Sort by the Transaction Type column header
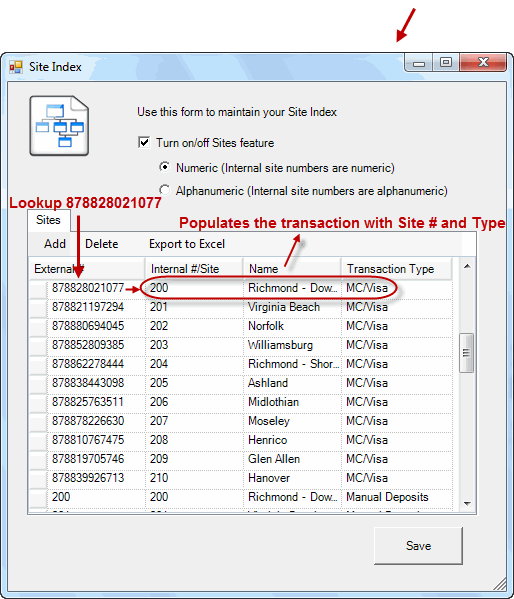Screen dimensions: 514x599 click(397, 269)
